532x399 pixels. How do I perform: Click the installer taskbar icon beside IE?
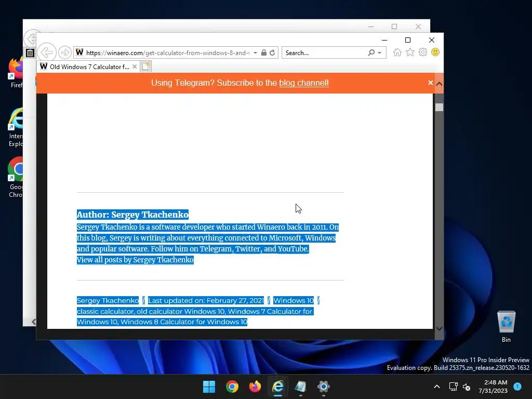point(301,387)
